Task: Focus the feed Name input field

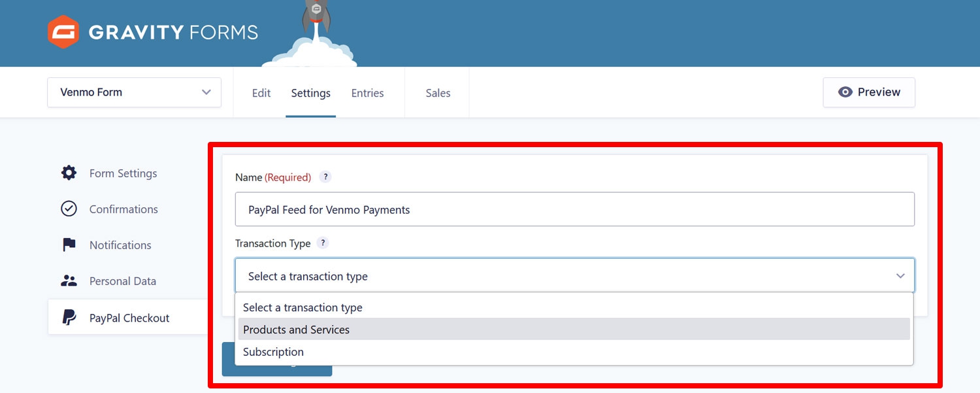Action: click(x=575, y=209)
